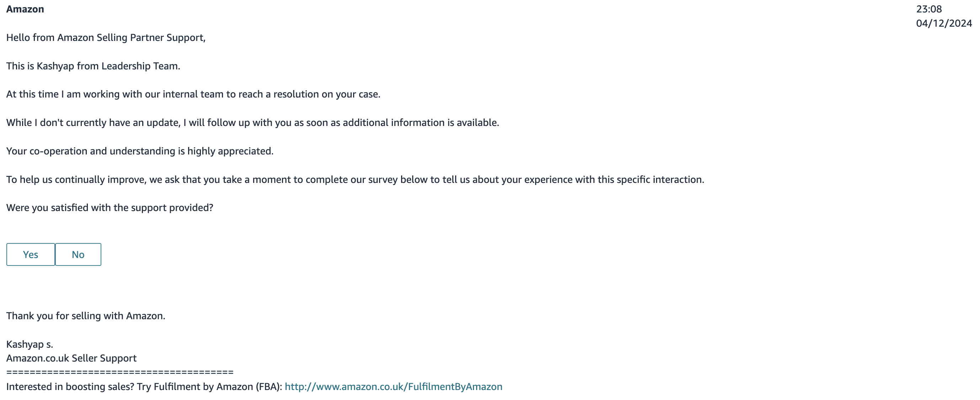980x400 pixels.
Task: Click the 'Were you satisfied' survey question
Action: [x=110, y=208]
